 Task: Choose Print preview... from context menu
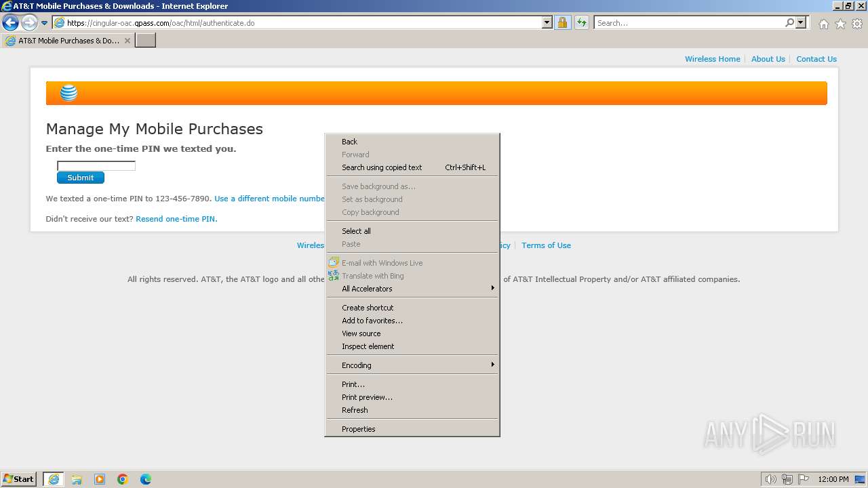click(412, 397)
